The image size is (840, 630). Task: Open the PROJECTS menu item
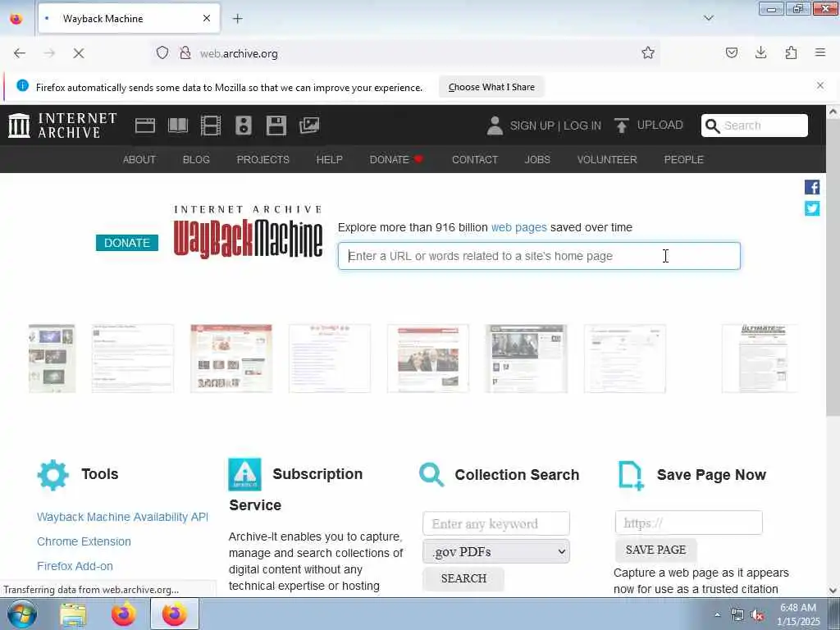click(x=263, y=160)
